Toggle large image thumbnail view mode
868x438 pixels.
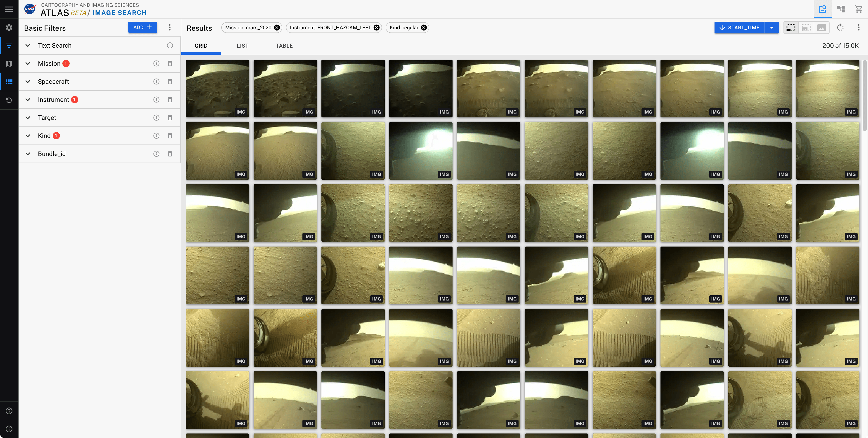click(821, 28)
